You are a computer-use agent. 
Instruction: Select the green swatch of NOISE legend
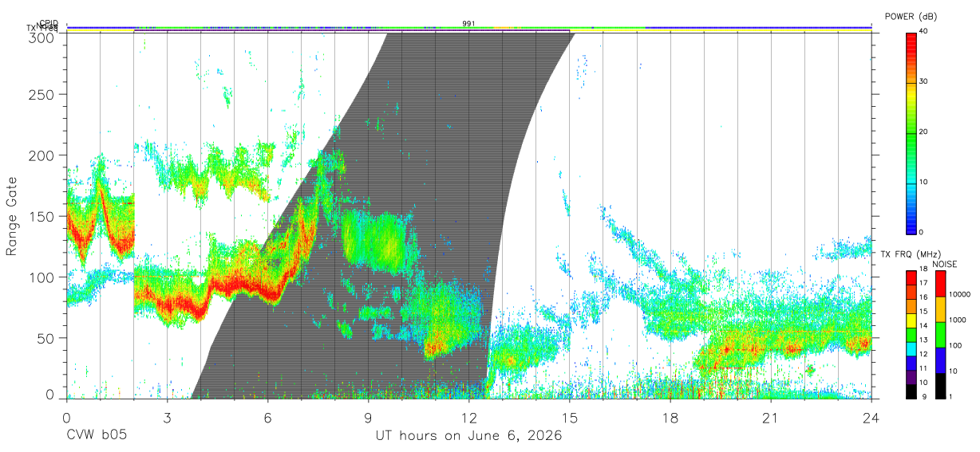(x=940, y=335)
